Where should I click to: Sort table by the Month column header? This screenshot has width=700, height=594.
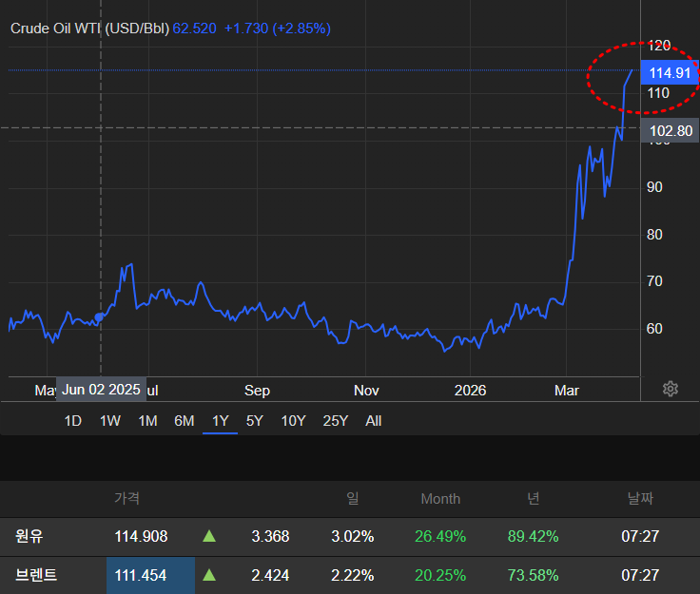click(440, 498)
